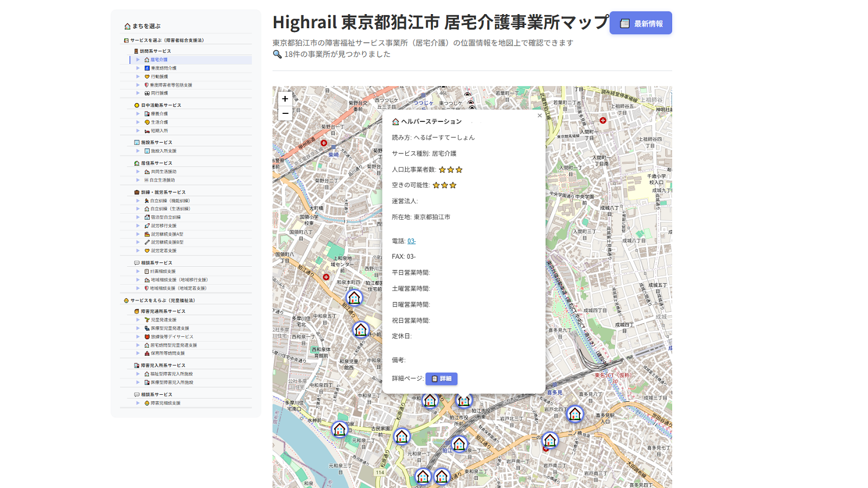This screenshot has height=488, width=868.
Task: Expand the 自立訓練（機能訓練） arrow
Action: point(138,201)
